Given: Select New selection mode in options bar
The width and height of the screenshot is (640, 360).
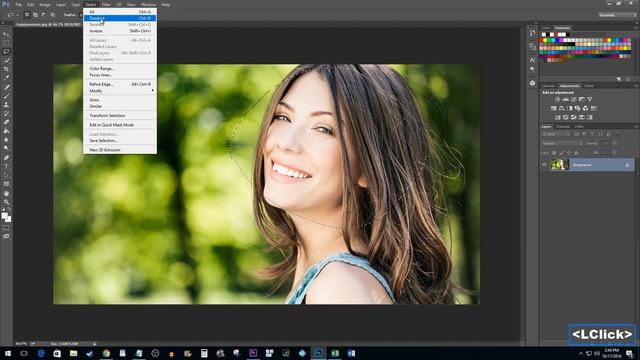Looking at the screenshot, I should pyautogui.click(x=27, y=15).
